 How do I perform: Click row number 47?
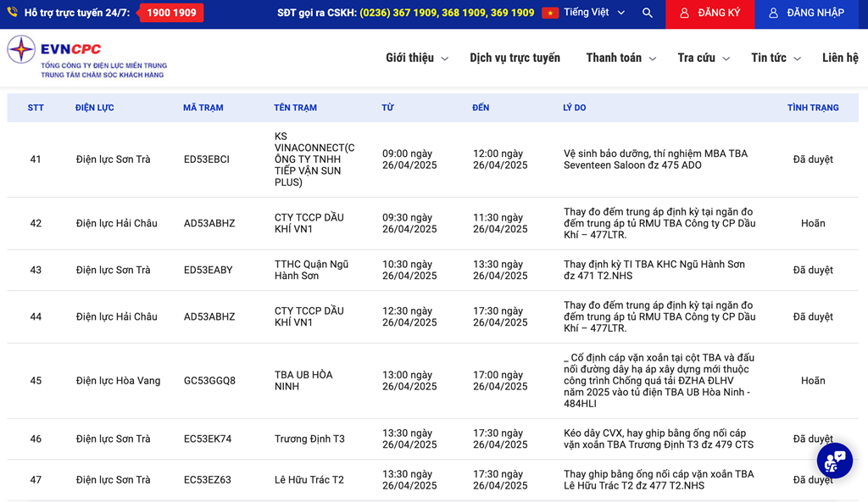[x=36, y=480]
